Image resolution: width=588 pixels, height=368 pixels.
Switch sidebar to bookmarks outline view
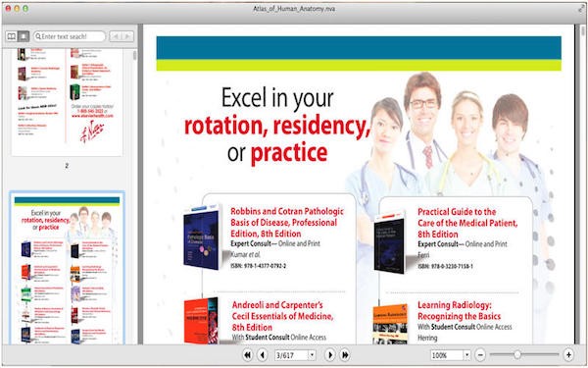(x=12, y=36)
